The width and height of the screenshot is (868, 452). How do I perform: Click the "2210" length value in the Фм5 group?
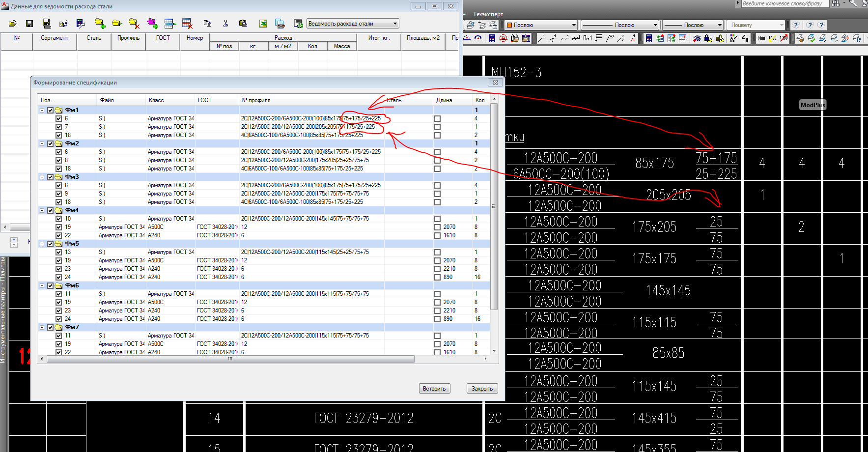click(449, 269)
